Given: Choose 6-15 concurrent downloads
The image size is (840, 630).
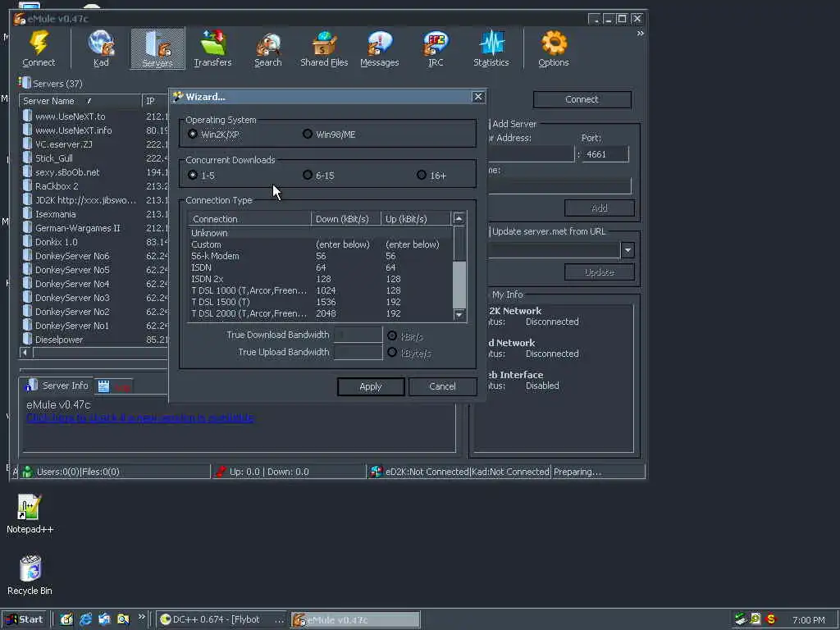Looking at the screenshot, I should (x=308, y=175).
